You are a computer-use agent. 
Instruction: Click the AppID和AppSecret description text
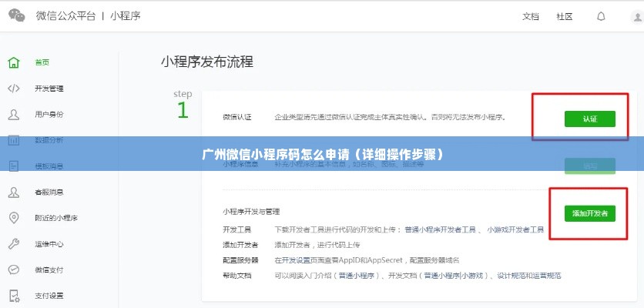point(367,260)
